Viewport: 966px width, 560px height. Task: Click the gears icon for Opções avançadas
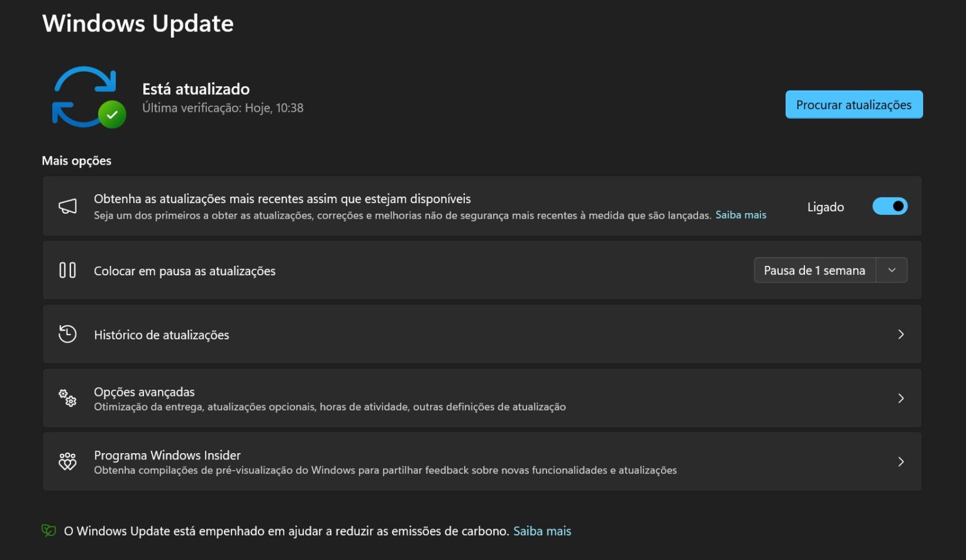[x=67, y=398]
